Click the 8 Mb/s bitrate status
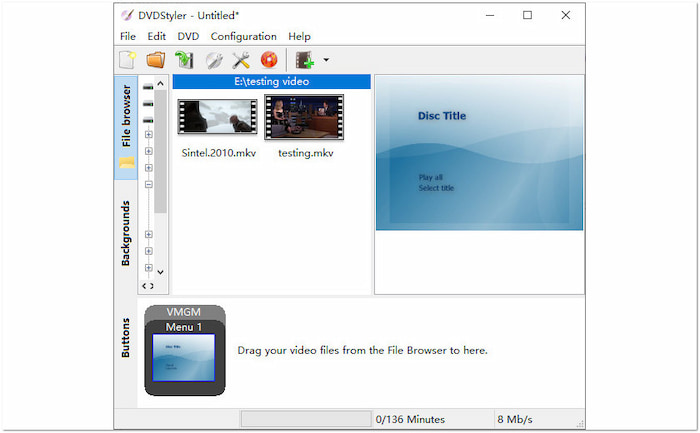700x433 pixels. click(515, 420)
